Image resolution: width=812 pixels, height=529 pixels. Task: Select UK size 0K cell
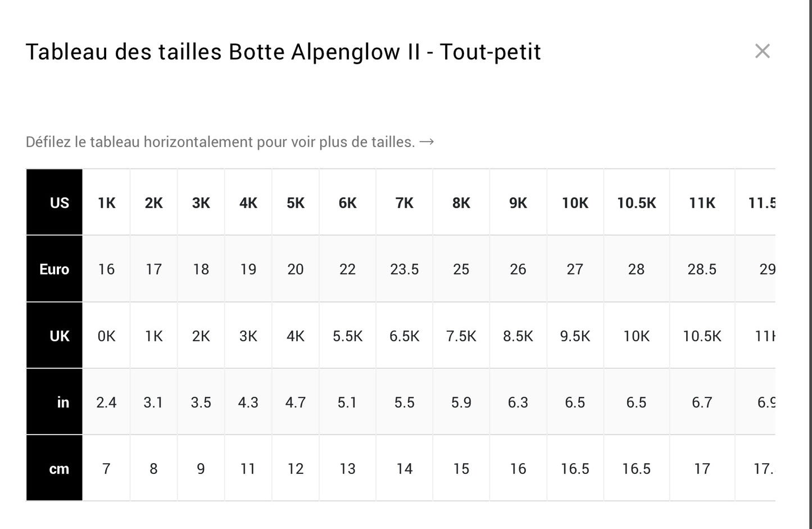[106, 336]
